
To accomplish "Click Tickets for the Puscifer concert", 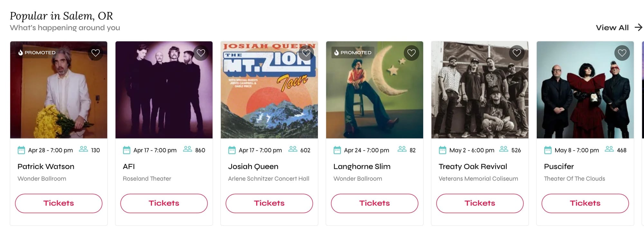I will 585,203.
